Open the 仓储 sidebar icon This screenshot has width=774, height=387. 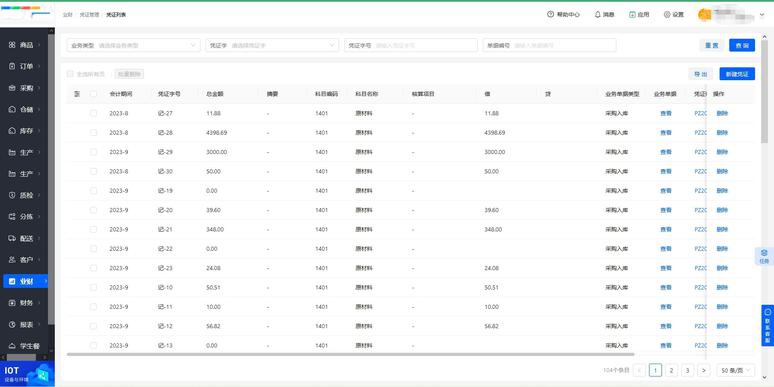point(12,109)
